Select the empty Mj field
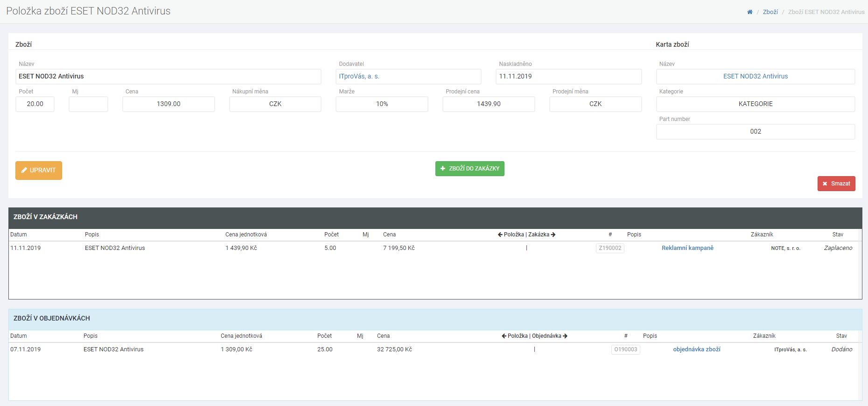 pos(88,104)
